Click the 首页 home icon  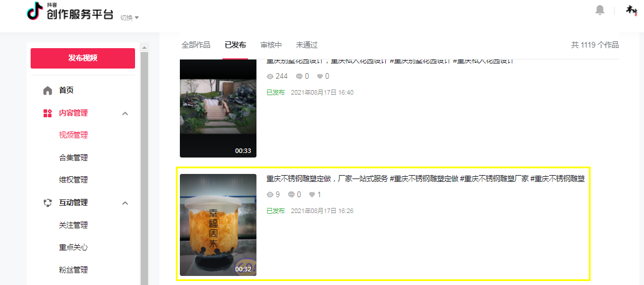pos(48,90)
